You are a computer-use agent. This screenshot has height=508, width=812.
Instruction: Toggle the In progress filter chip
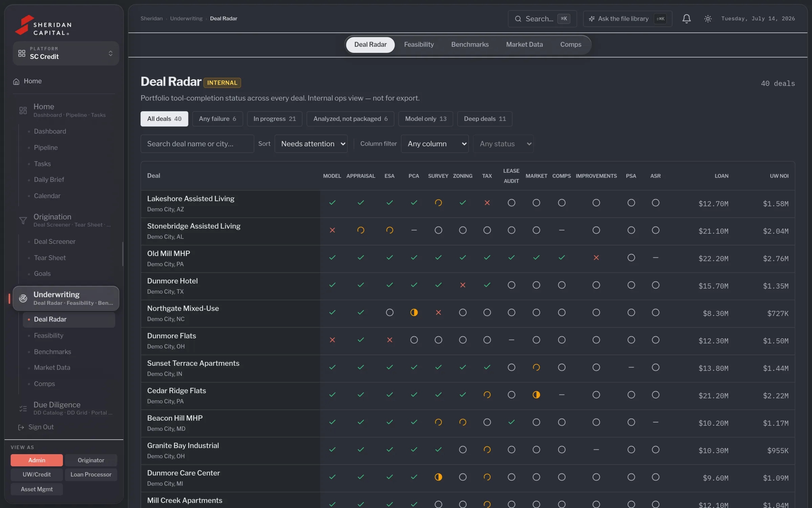coord(275,119)
